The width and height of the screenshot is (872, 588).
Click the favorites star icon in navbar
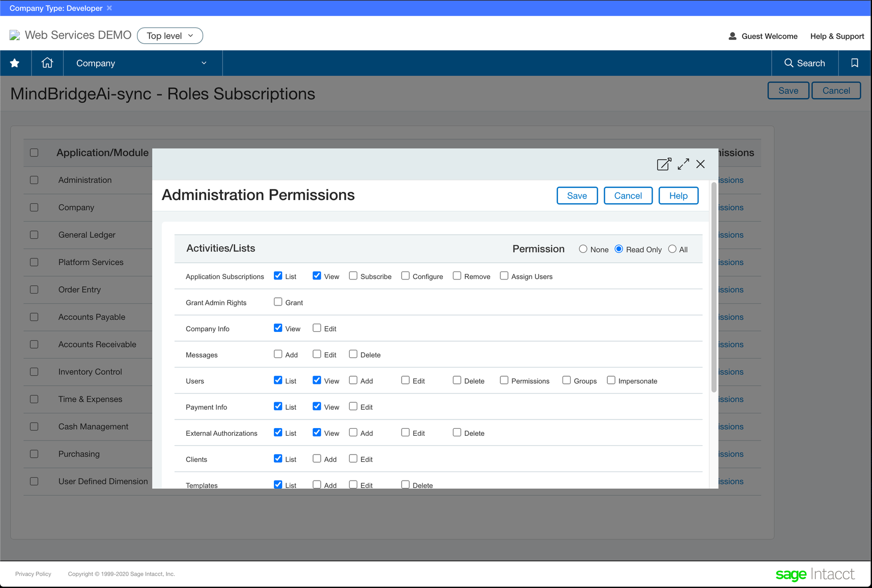point(15,63)
